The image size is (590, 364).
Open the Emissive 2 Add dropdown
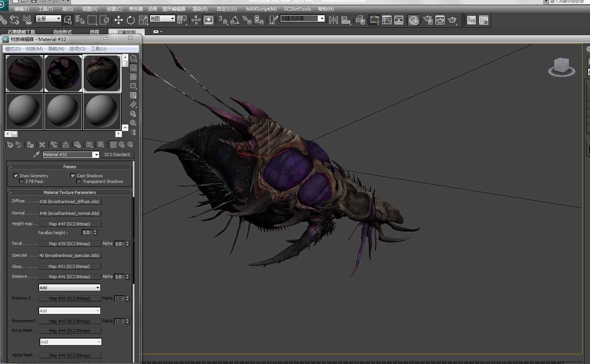[x=69, y=311]
